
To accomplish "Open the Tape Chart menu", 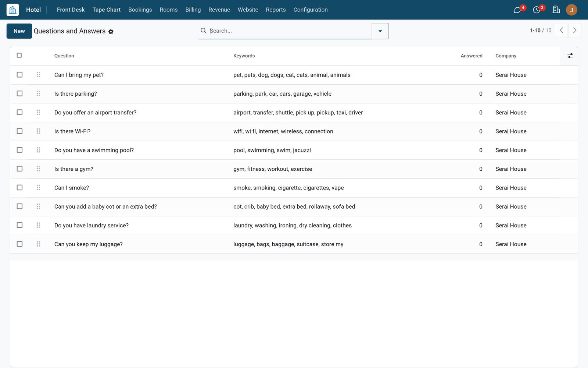I will (x=106, y=10).
